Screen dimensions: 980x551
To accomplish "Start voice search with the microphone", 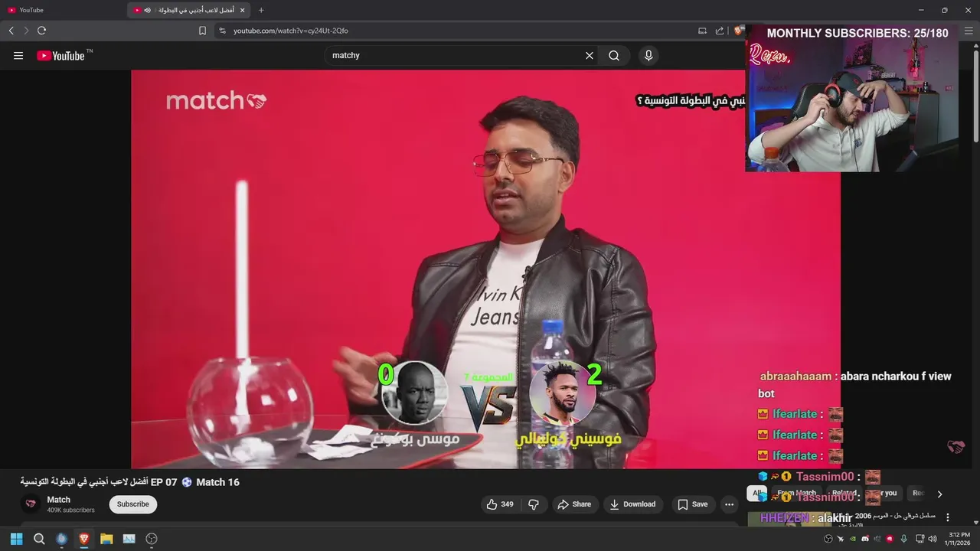I will [x=648, y=55].
